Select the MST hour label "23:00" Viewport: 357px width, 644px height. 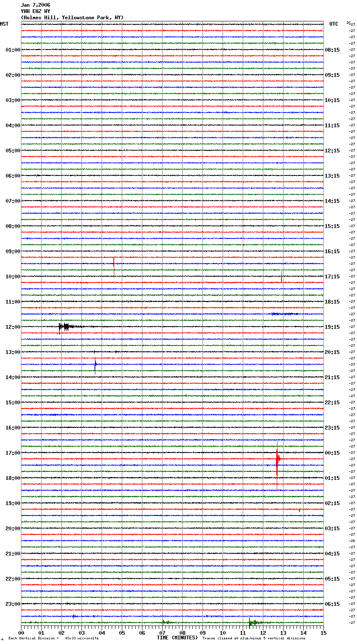13,604
